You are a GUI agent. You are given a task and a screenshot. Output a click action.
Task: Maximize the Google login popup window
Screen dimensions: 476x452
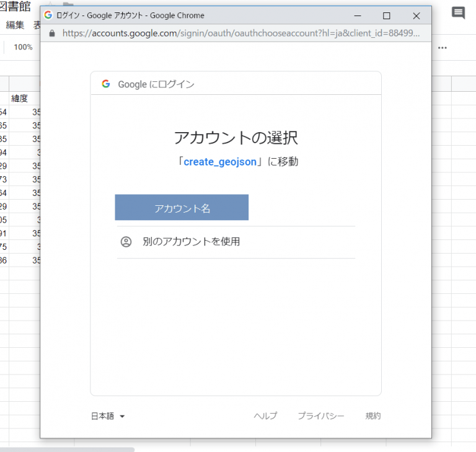(x=387, y=16)
